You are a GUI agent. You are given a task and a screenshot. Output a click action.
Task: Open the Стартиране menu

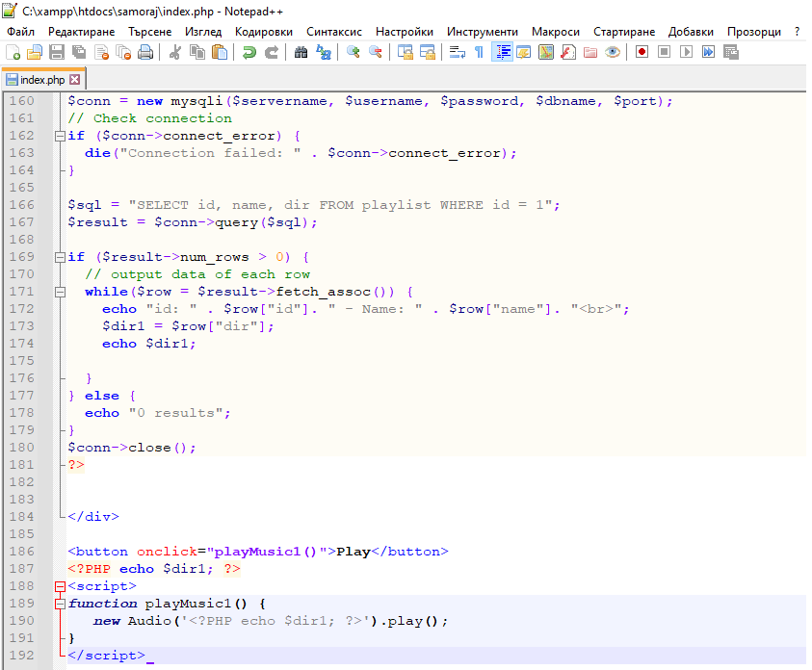click(624, 32)
